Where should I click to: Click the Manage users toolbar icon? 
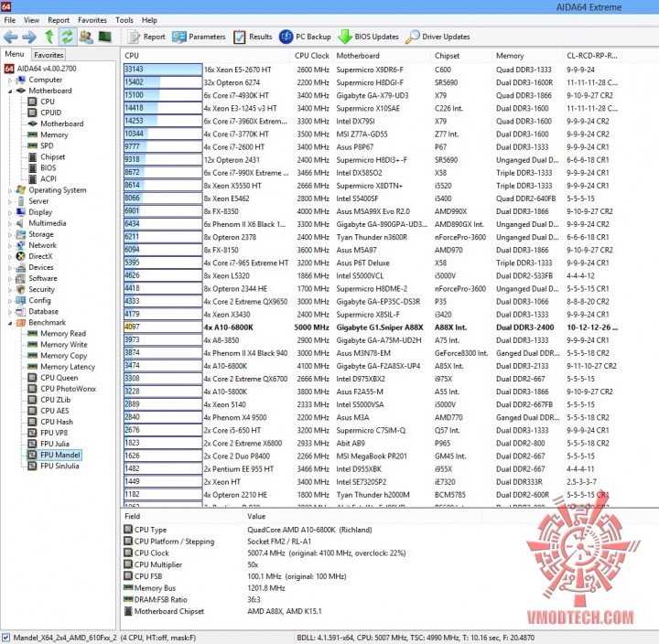click(86, 37)
